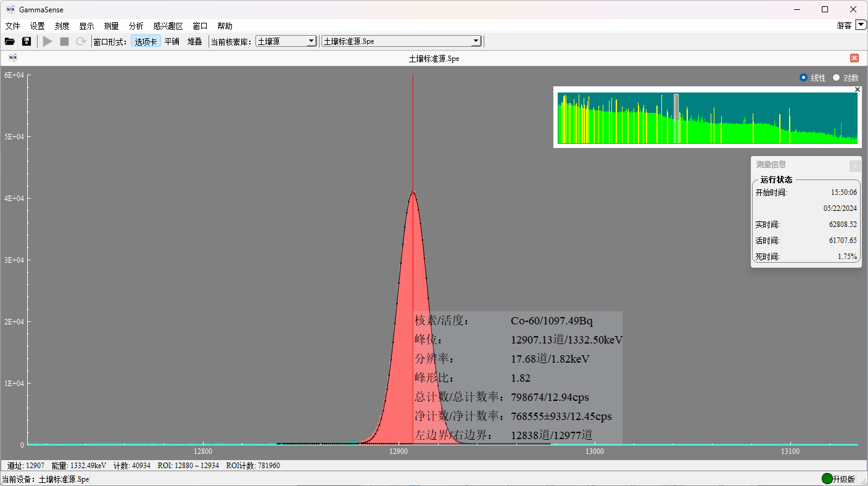Click the 开始时间 15:50:06 value
The height and width of the screenshot is (486, 868).
[844, 192]
